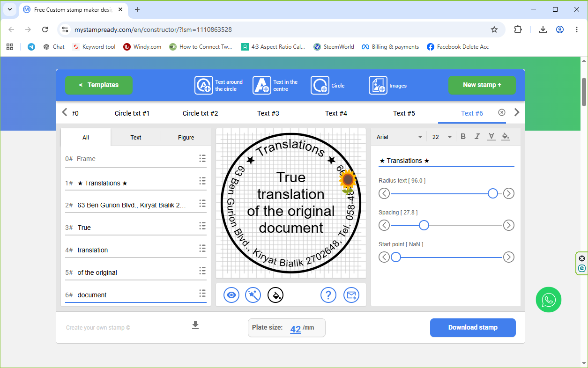This screenshot has width=588, height=368.
Task: Open a new browser tab
Action: 137,9
